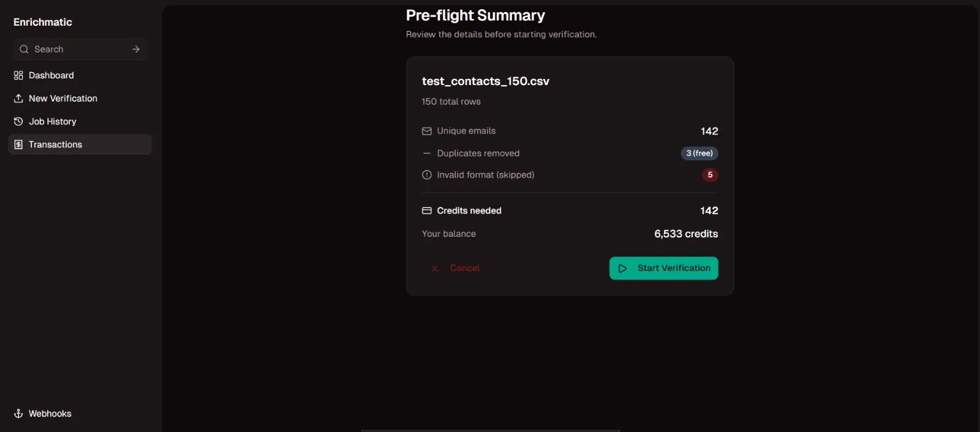Click the Webhooks anchor icon

[x=18, y=414]
